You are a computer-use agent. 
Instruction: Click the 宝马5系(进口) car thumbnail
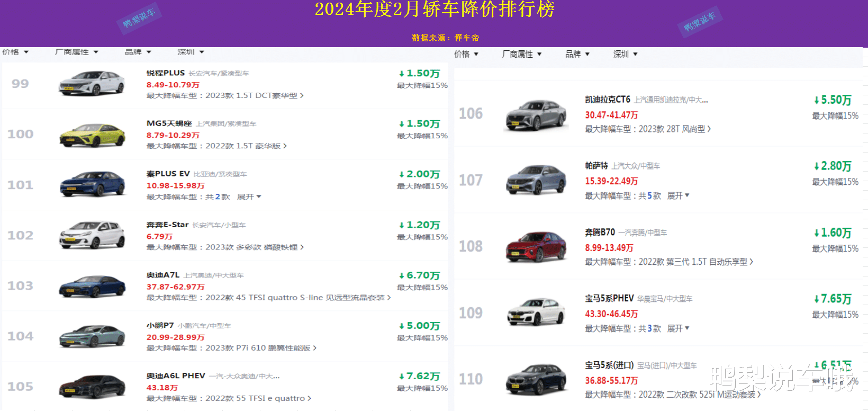coord(537,379)
